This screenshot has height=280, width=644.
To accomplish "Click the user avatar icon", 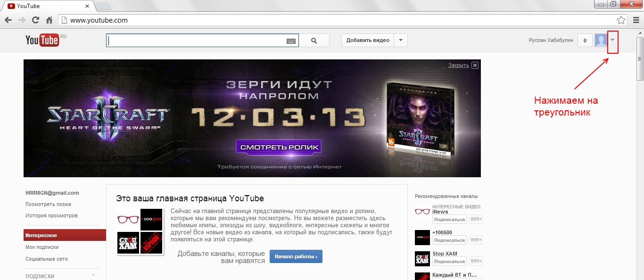I will click(601, 41).
